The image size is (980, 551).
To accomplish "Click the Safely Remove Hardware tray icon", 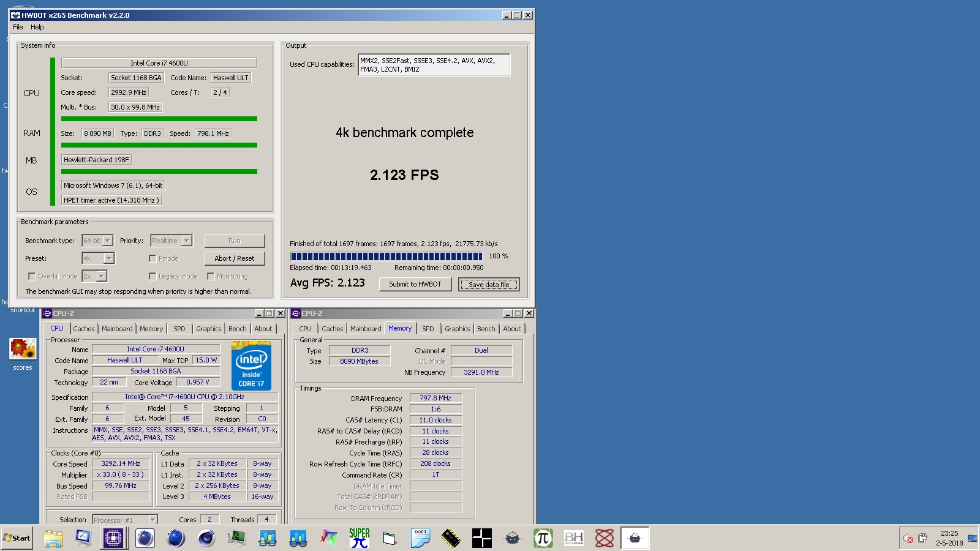I will (922, 539).
